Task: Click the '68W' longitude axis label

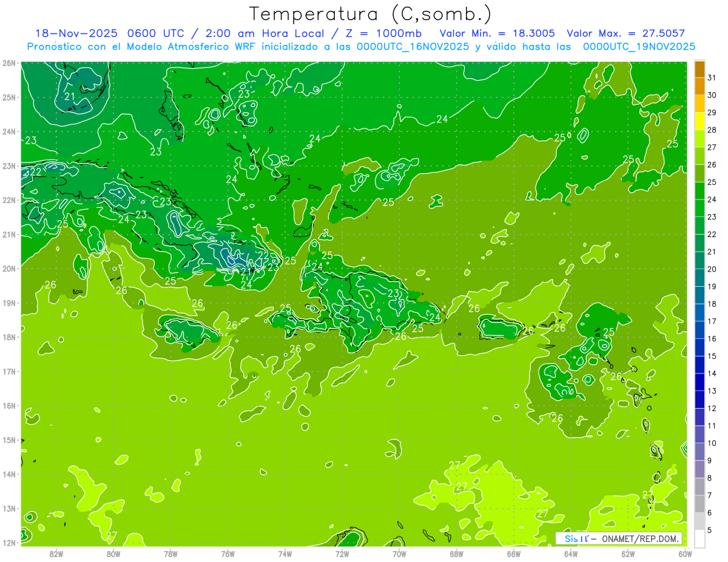Action: pyautogui.click(x=456, y=554)
